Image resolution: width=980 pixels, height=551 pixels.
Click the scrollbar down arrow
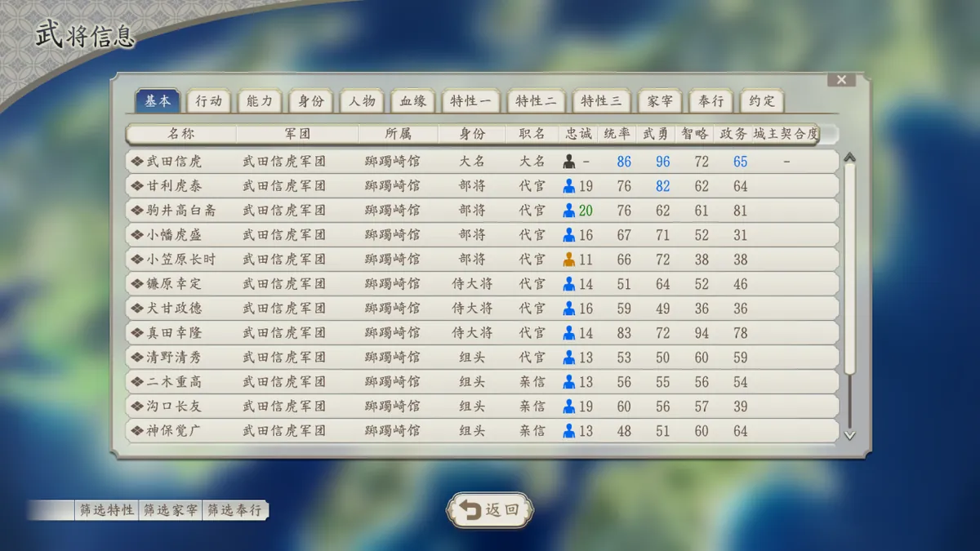(849, 435)
